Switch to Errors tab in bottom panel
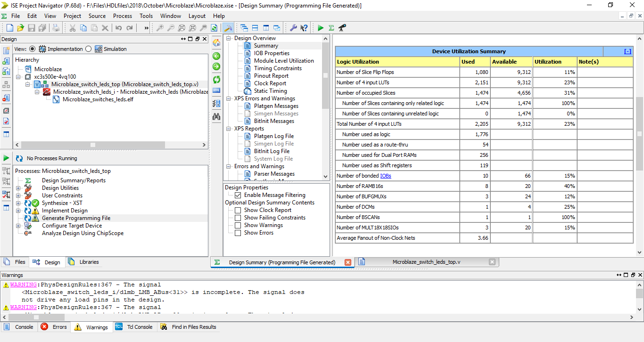Screen dimensions: 644x342 54,327
